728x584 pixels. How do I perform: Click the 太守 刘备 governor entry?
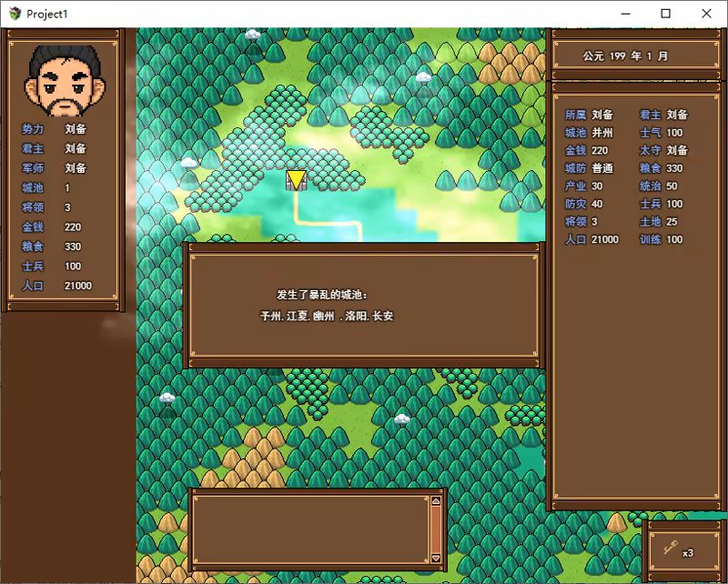663,150
